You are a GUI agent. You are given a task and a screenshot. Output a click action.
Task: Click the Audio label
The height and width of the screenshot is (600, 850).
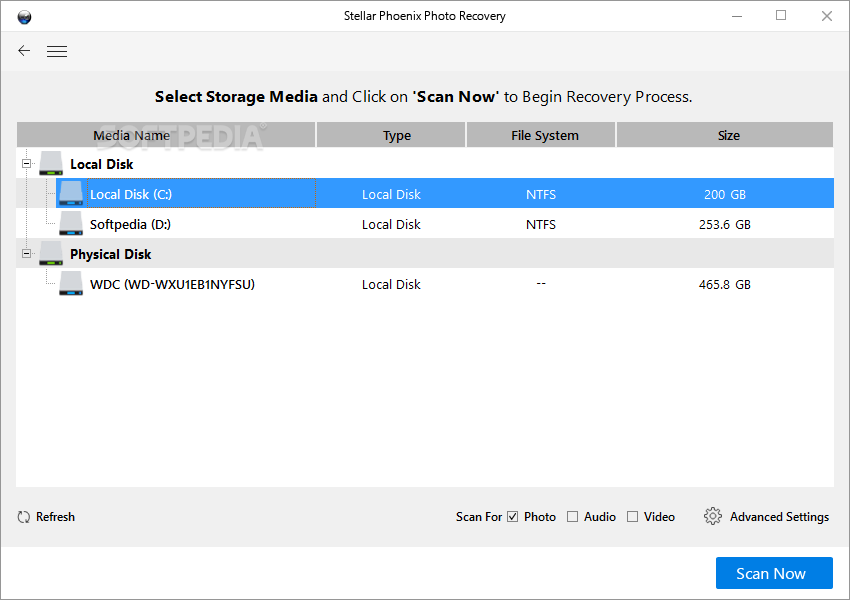600,517
